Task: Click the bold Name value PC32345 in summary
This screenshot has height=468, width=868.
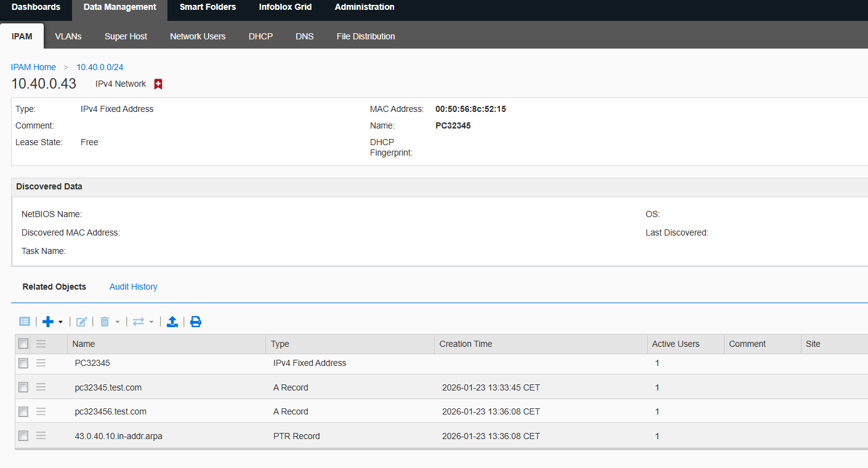Action: coord(453,125)
